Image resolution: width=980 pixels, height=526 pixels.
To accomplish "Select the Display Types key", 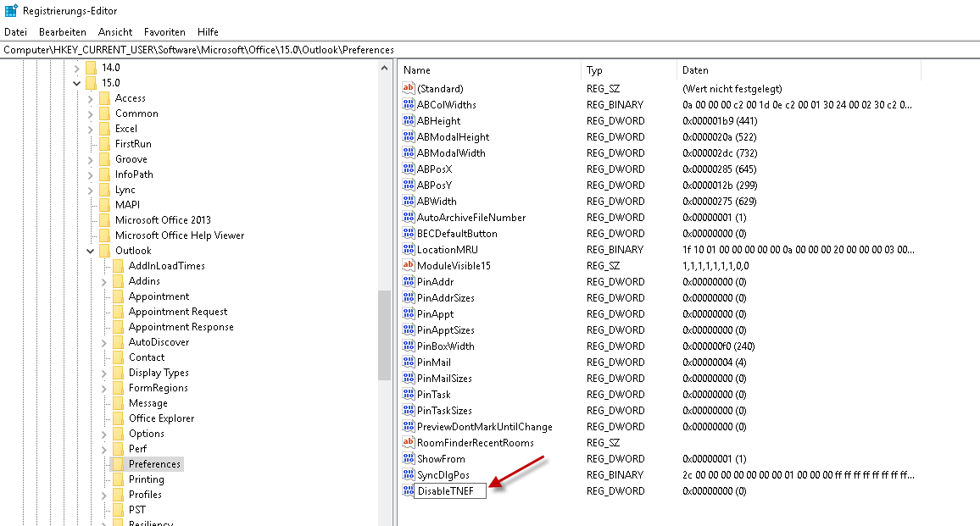I will click(159, 373).
